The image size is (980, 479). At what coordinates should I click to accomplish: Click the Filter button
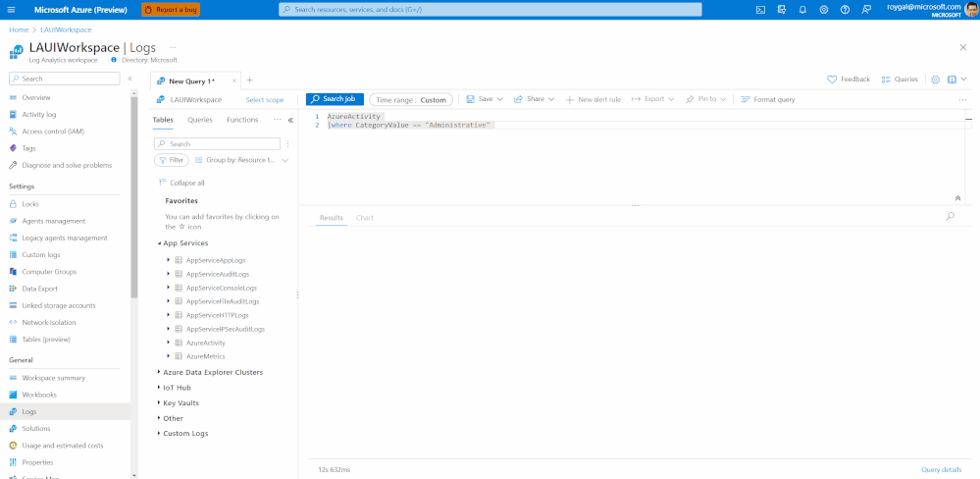pos(172,160)
